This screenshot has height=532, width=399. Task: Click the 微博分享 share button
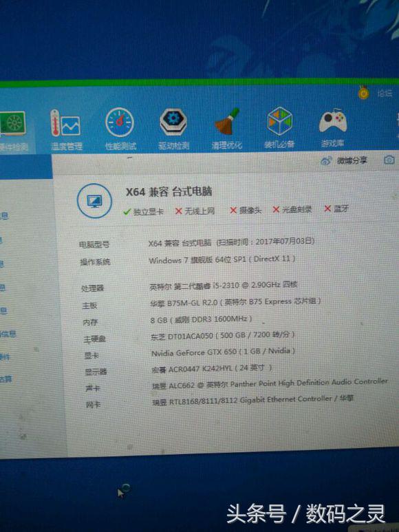click(x=352, y=160)
